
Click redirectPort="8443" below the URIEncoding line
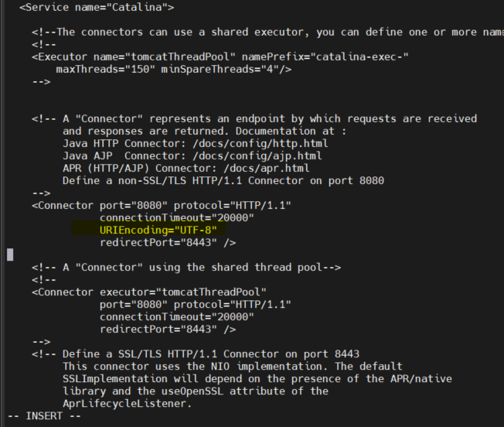click(x=158, y=243)
